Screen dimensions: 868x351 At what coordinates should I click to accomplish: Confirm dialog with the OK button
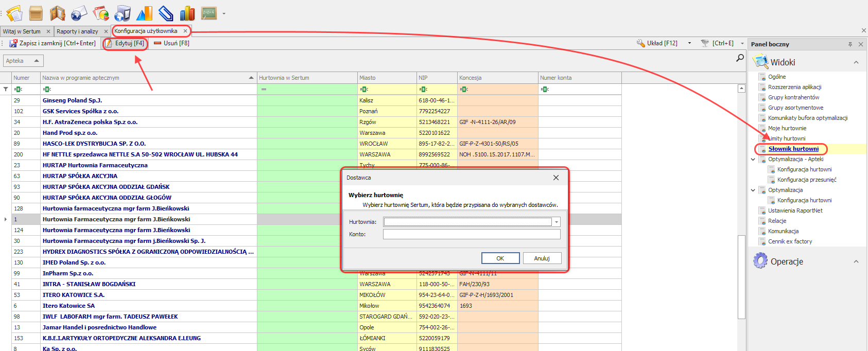click(500, 258)
